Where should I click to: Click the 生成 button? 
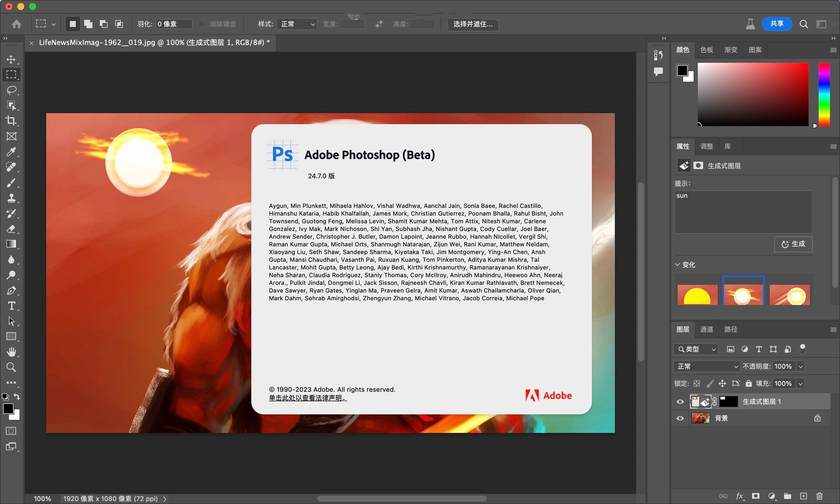tap(793, 244)
